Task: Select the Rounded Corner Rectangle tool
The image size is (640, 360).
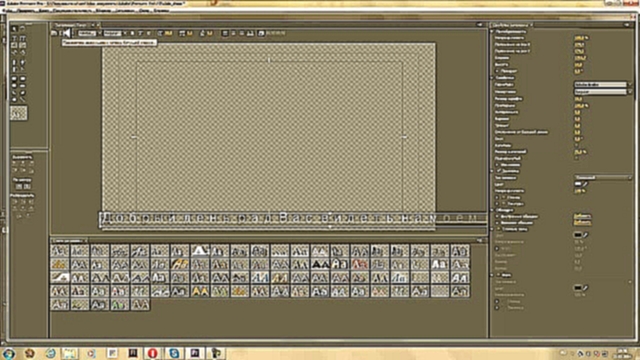Action: pyautogui.click(x=22, y=79)
